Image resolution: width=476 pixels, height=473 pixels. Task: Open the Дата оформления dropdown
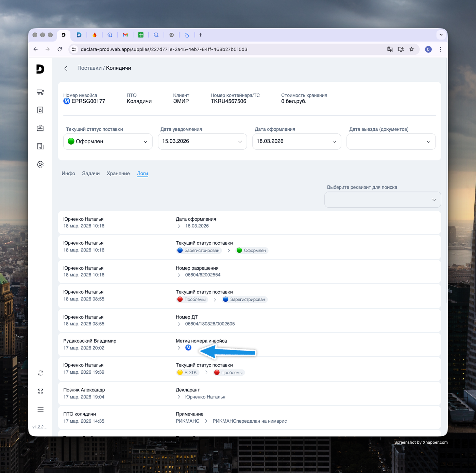coord(296,142)
